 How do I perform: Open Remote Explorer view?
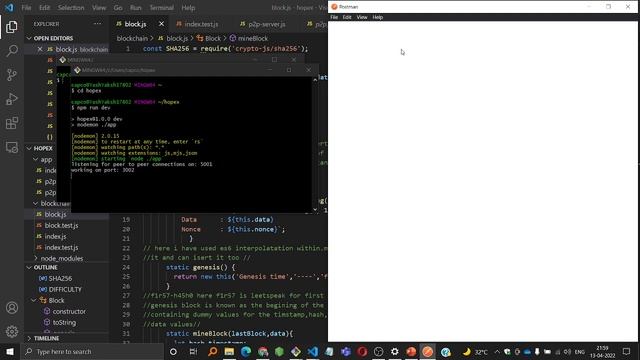click(12, 147)
